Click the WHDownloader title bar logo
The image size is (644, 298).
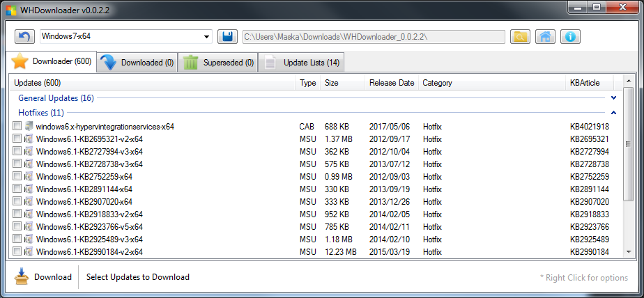pyautogui.click(x=11, y=10)
